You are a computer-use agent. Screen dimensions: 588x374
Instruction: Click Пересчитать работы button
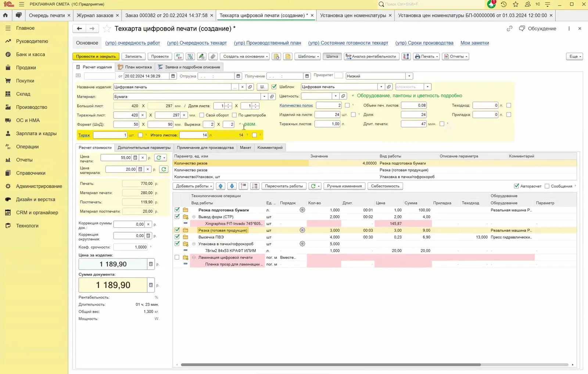tap(284, 186)
